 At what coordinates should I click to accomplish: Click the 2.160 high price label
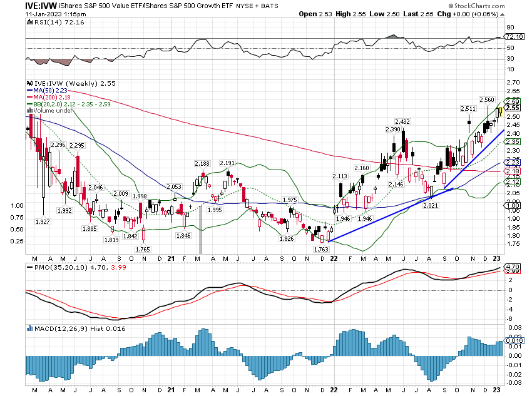362,168
